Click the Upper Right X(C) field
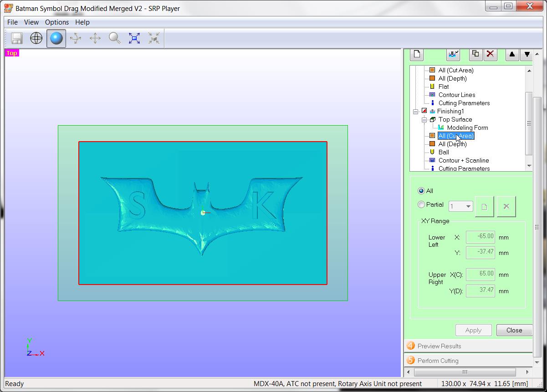Viewport: 547px width, 392px height. [x=481, y=274]
